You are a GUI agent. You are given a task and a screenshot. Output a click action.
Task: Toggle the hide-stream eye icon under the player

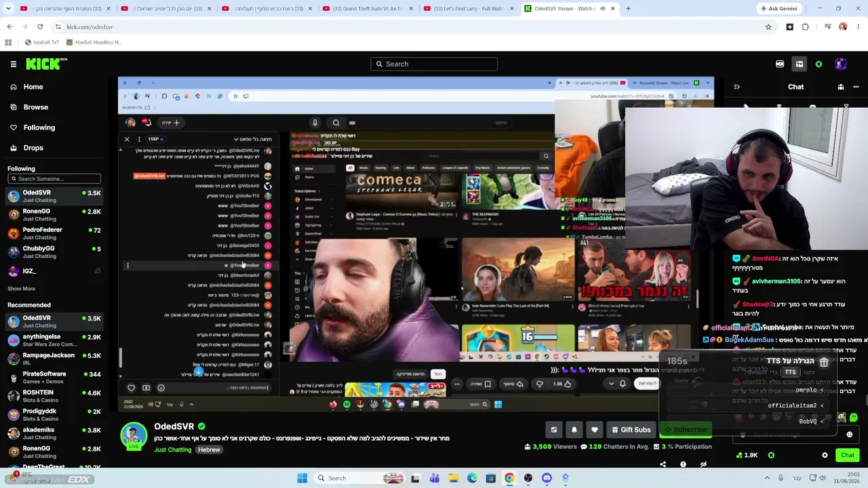[703, 464]
